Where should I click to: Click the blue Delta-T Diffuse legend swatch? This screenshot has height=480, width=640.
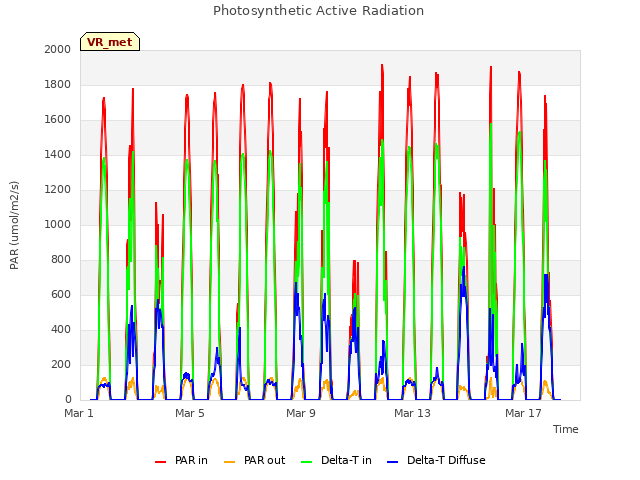[393, 462]
